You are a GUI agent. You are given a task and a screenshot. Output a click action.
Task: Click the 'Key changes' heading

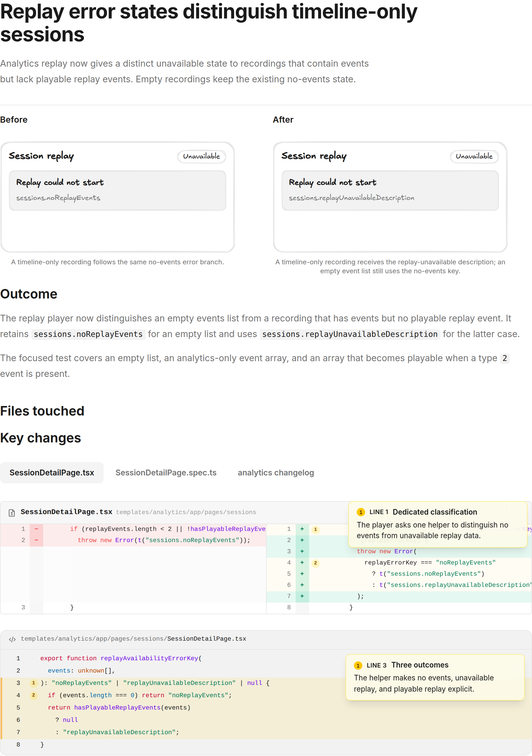tap(41, 438)
